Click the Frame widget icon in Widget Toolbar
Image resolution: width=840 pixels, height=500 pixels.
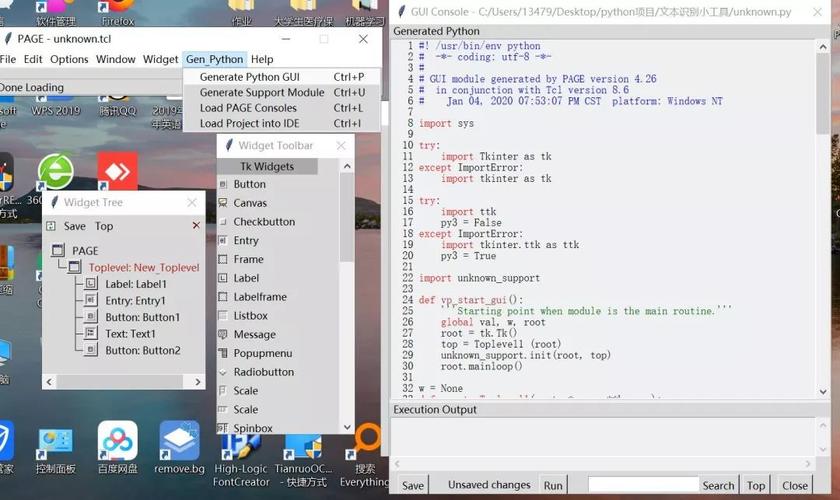click(223, 259)
